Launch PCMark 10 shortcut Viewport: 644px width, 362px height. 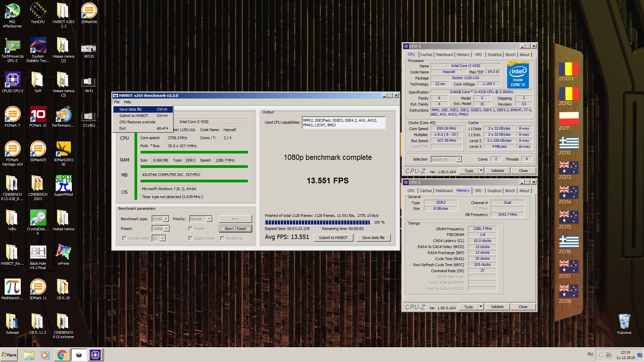tap(38, 117)
